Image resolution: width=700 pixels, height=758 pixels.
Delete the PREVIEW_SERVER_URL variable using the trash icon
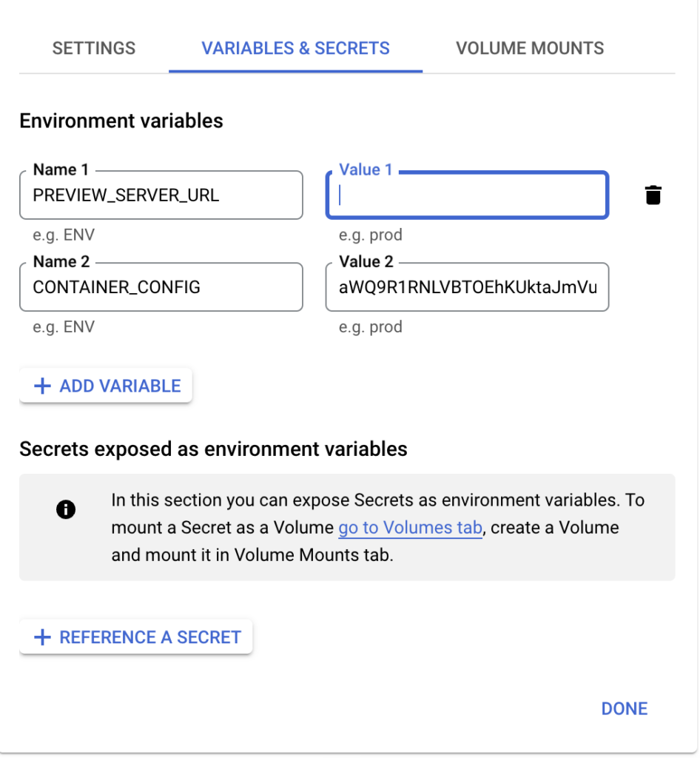653,195
